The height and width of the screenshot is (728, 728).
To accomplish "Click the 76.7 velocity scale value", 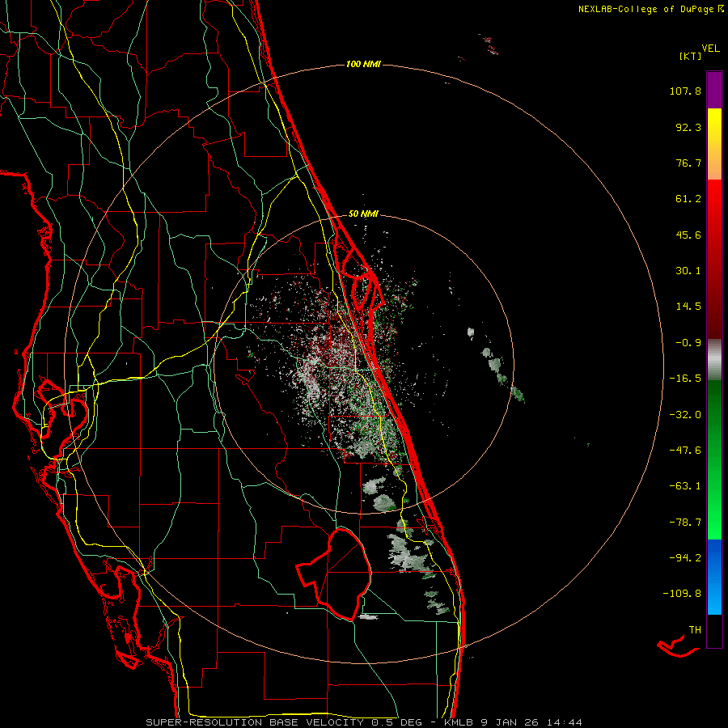I will 688,163.
